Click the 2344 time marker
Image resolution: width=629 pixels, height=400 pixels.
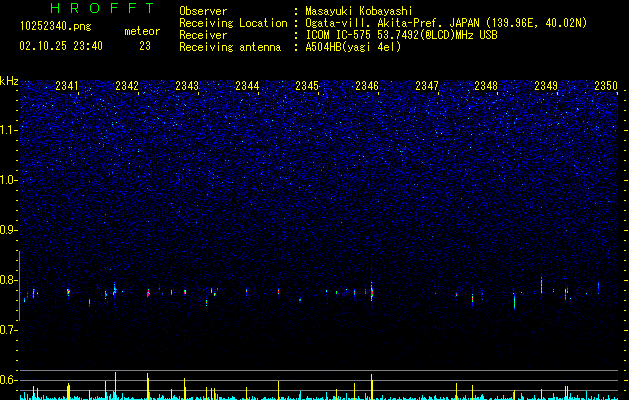pyautogui.click(x=247, y=86)
